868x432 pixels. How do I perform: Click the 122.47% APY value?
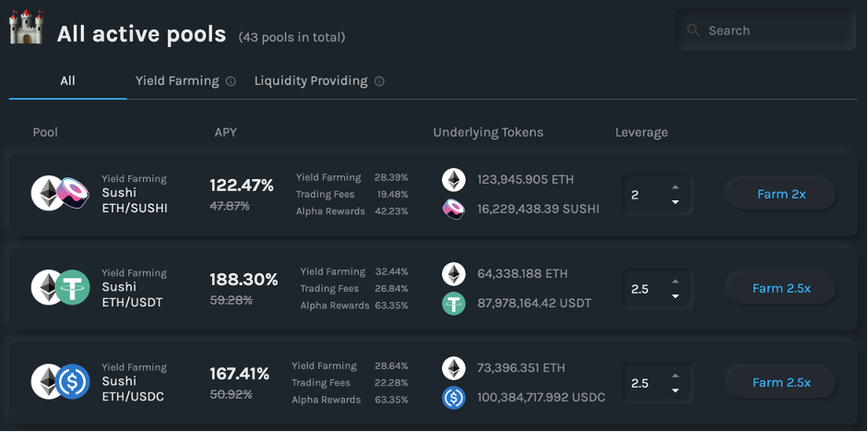[x=242, y=186]
